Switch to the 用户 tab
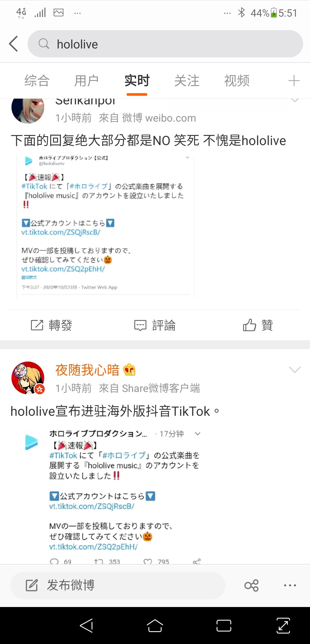The width and height of the screenshot is (310, 644). pyautogui.click(x=87, y=81)
